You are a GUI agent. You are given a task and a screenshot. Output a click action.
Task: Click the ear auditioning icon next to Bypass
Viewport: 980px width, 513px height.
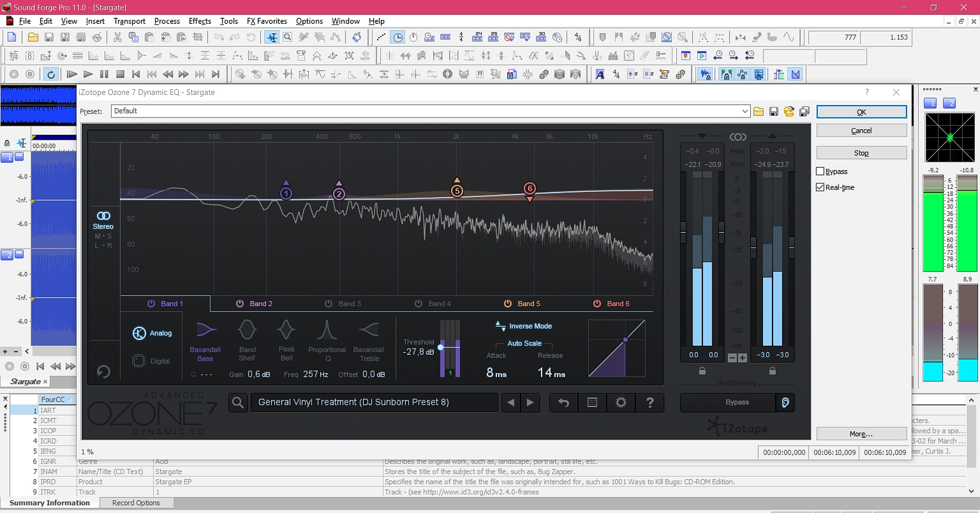click(785, 403)
